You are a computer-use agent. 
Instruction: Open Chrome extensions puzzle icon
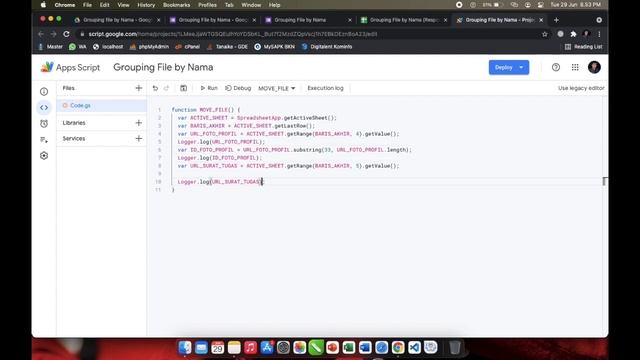pyautogui.click(x=573, y=34)
